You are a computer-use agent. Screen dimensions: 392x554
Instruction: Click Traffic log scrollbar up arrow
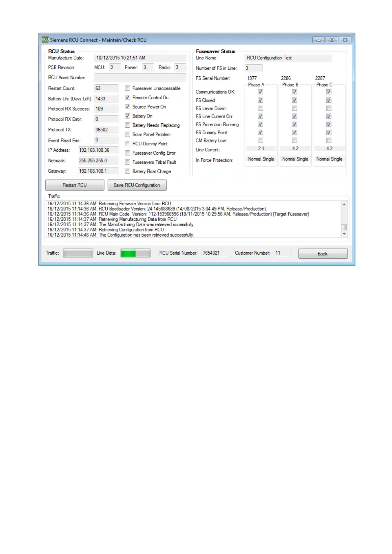pyautogui.click(x=344, y=204)
